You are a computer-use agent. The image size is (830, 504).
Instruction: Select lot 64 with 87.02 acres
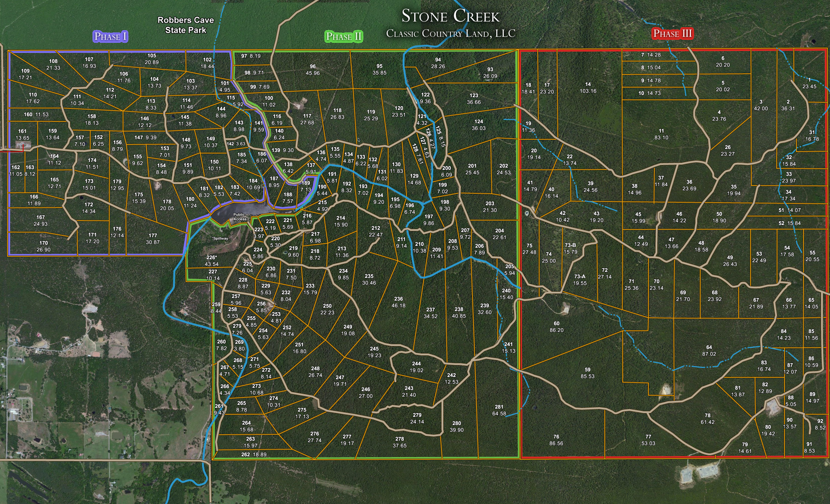click(x=709, y=351)
